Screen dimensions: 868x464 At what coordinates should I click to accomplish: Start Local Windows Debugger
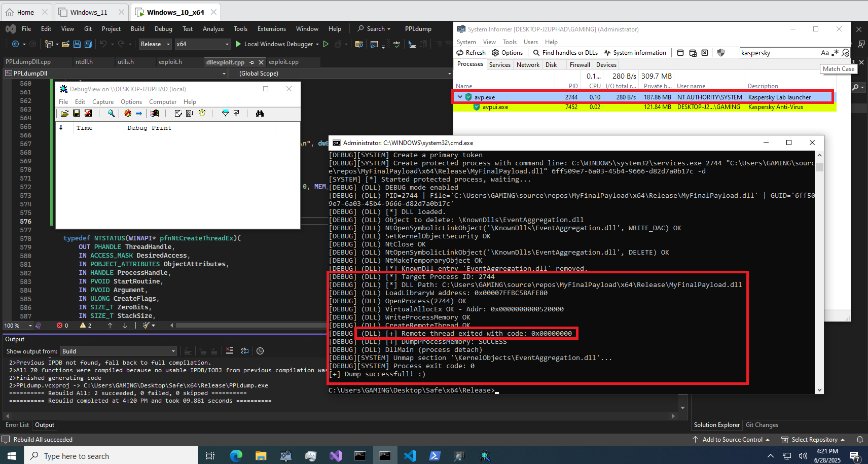[274, 44]
